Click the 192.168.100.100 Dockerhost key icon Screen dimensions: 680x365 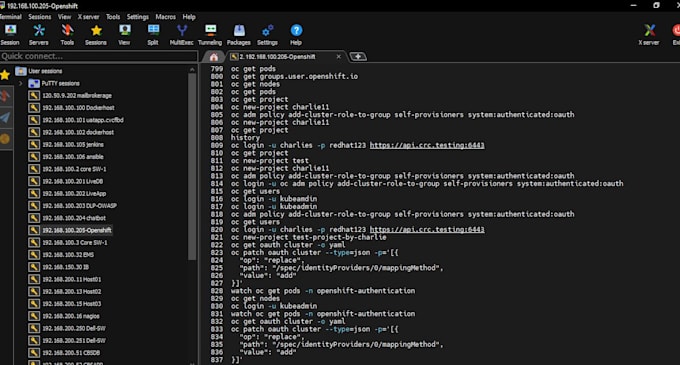click(34, 108)
